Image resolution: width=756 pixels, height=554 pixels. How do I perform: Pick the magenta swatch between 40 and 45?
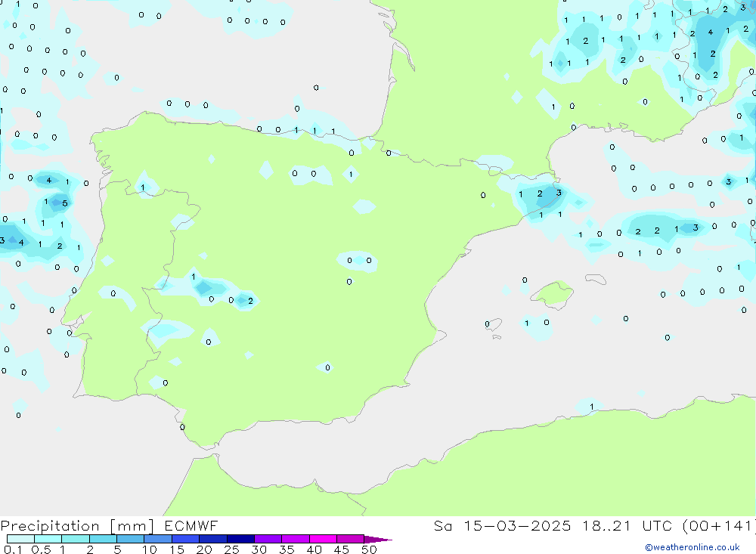click(323, 539)
